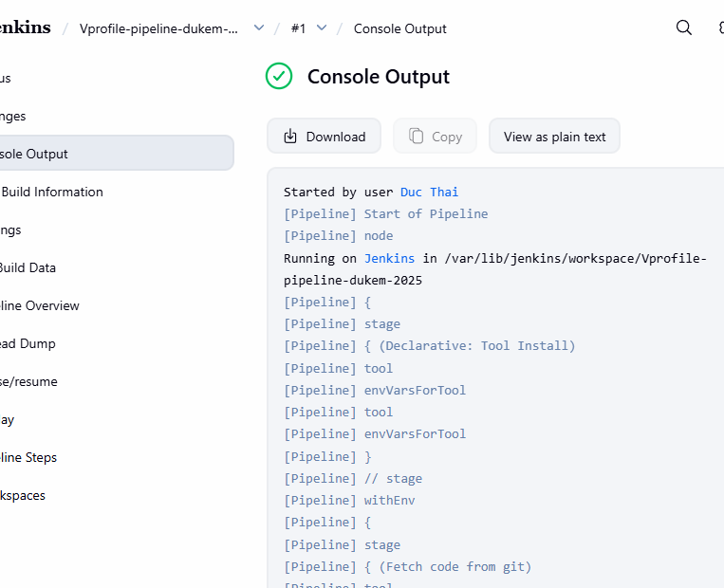Image resolution: width=724 pixels, height=588 pixels.
Task: Click the Download button
Action: tap(324, 137)
